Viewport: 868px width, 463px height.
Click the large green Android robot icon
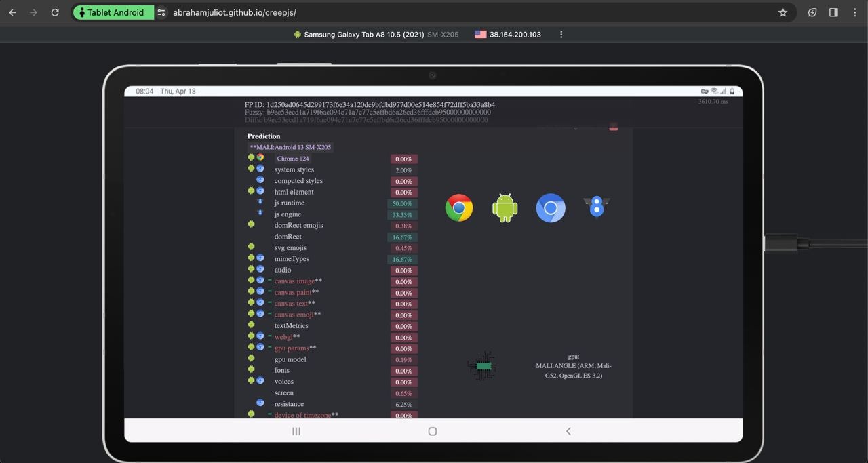(x=505, y=208)
